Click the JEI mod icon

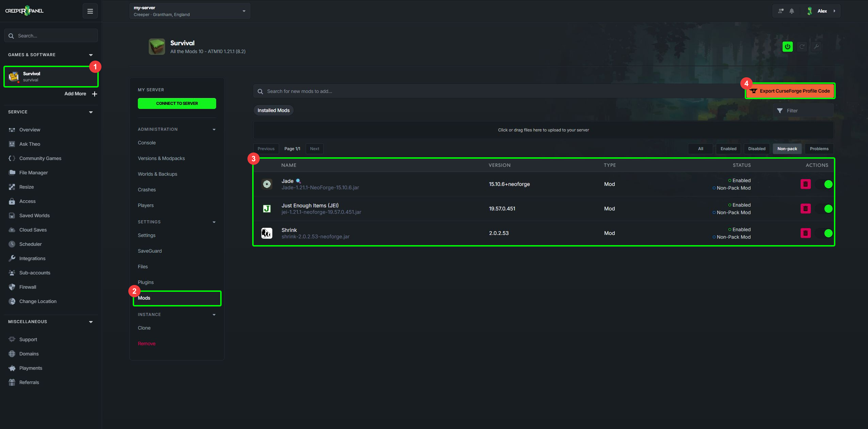click(x=267, y=209)
